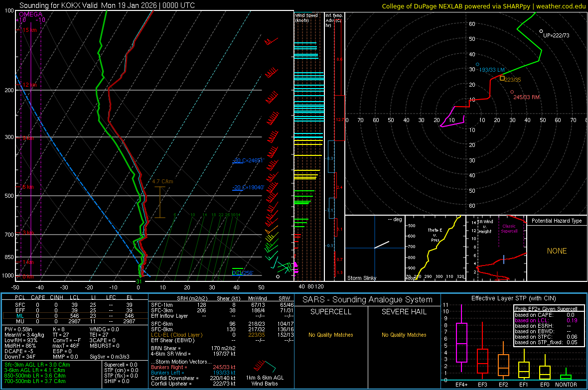Screen dimensions: 588x390
Task: Click the LCL-EL (Cloud Layer) row
Action: tap(222, 335)
